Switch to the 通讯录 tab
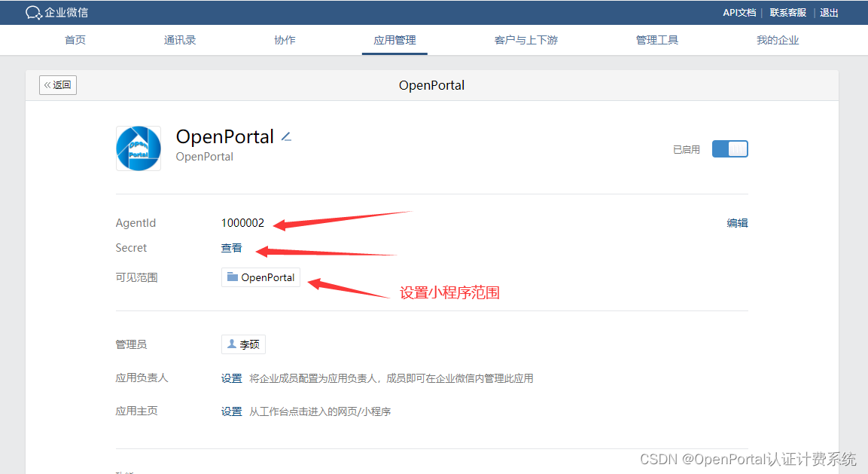This screenshot has height=474, width=868. [x=180, y=40]
